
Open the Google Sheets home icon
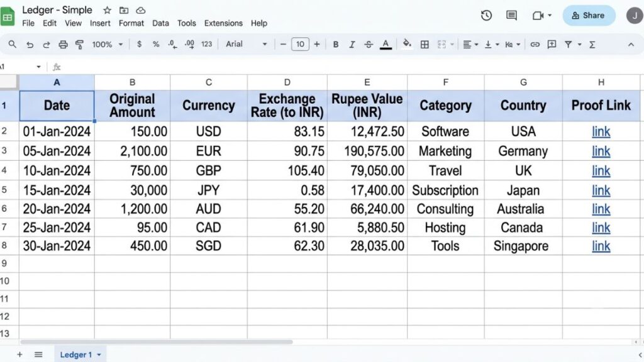8,17
